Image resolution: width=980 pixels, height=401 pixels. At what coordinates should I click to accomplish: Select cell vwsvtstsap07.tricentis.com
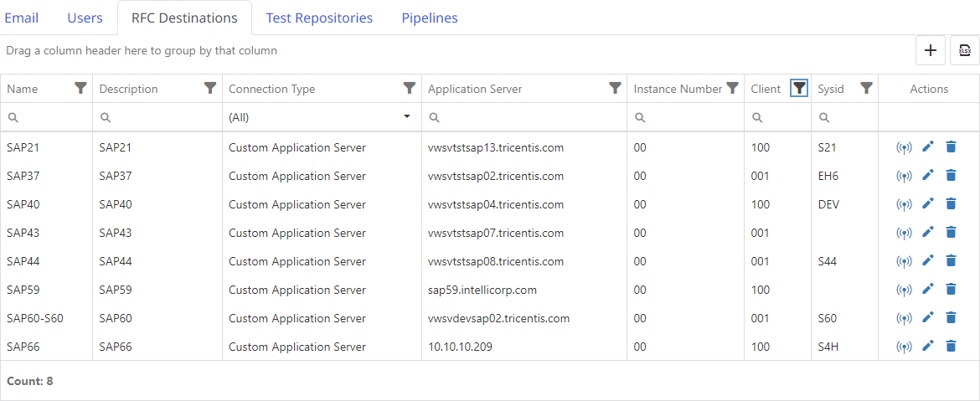tap(496, 234)
